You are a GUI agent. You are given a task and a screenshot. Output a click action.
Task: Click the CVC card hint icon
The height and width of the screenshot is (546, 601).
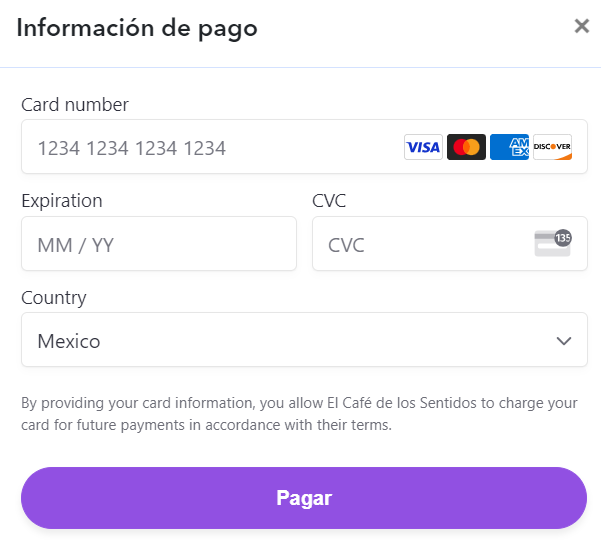(553, 243)
